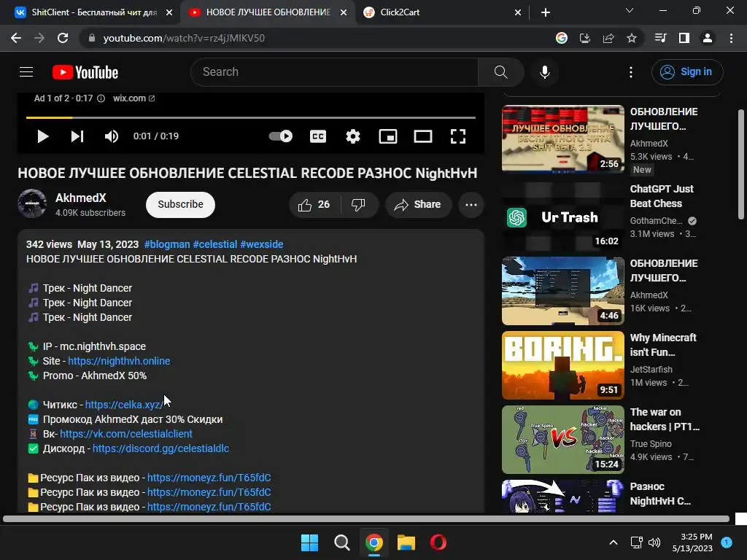Open Chrome side panel

point(684,38)
